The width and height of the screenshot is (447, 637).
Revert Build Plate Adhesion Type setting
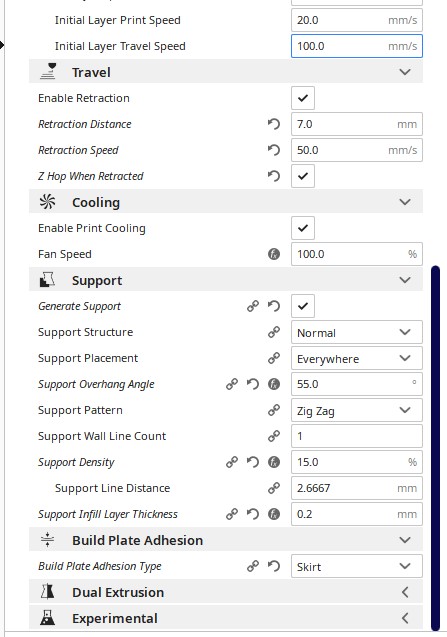click(x=274, y=566)
